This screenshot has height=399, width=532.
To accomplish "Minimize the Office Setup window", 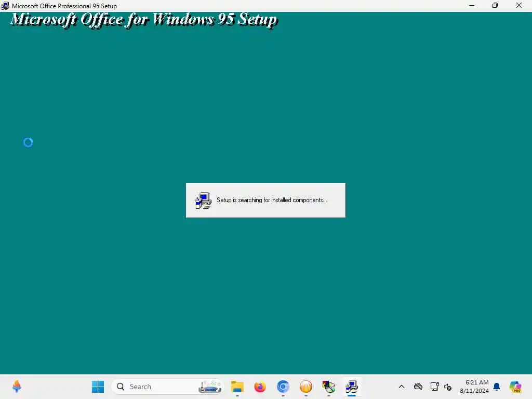I will coord(472,5).
